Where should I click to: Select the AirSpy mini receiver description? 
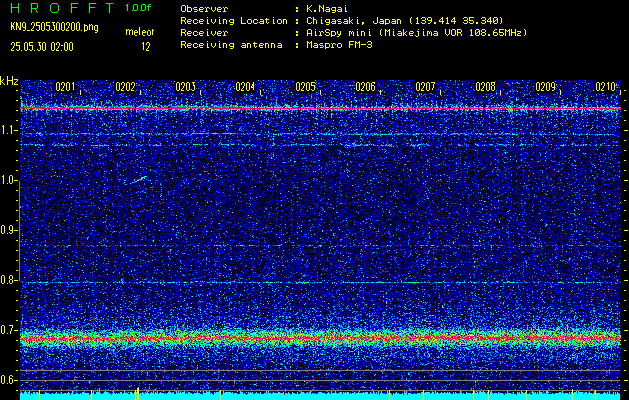[x=417, y=33]
